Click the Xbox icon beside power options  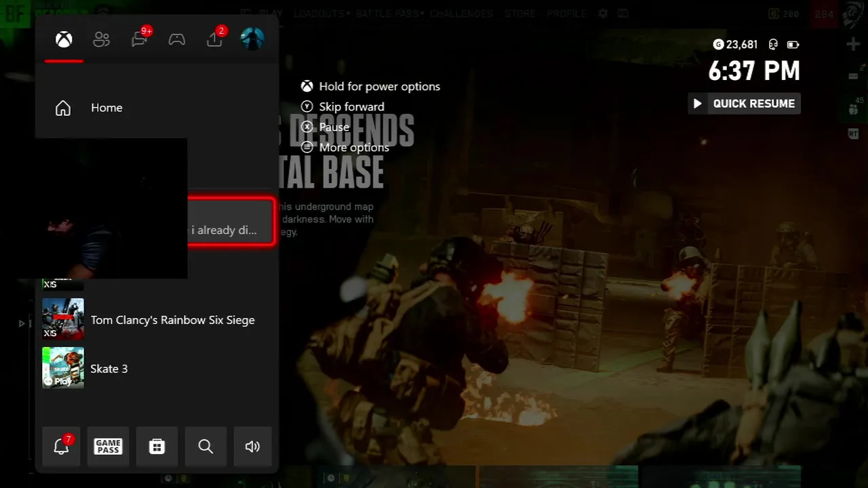point(307,87)
